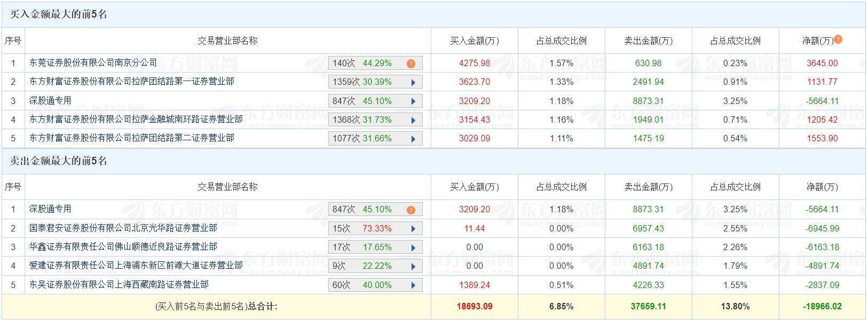The image size is (868, 320).
Task: Click orange info icon in 东莞证券南京分公司 row
Action: tap(411, 63)
